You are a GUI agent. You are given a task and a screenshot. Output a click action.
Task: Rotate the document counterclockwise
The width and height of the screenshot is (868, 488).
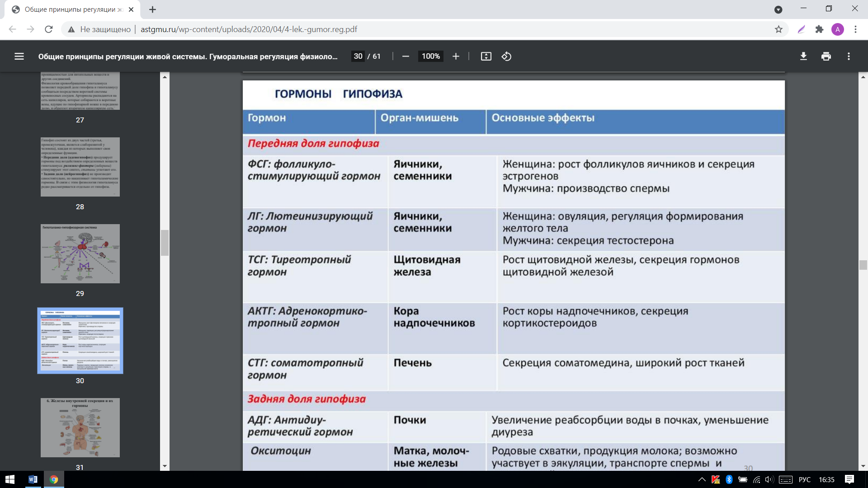pos(506,56)
